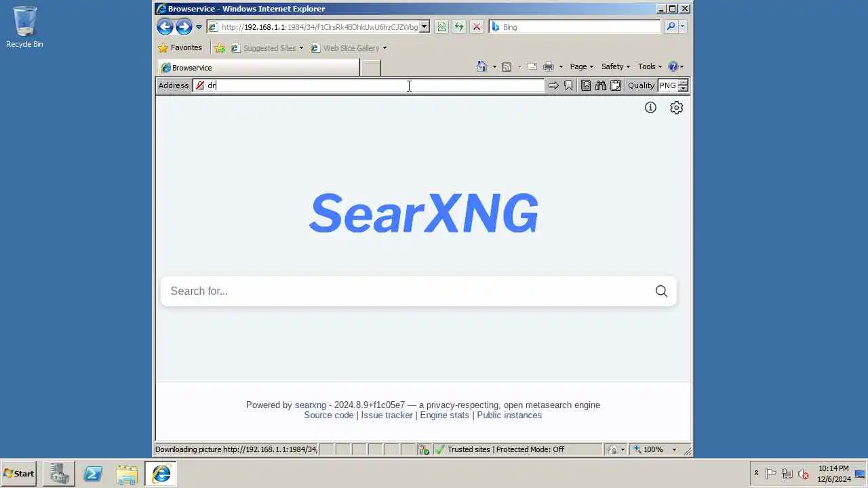Open SearXNG Preferences gear icon
Screen dimensions: 868x488
(x=676, y=108)
